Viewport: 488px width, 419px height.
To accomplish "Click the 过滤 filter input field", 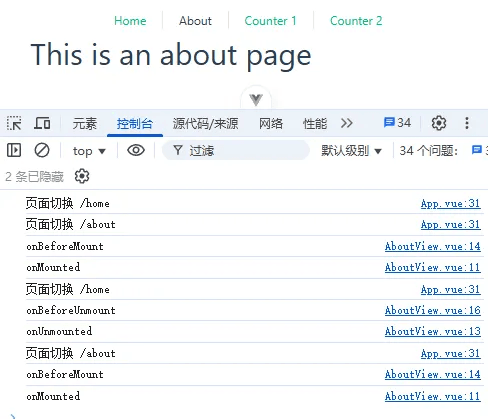I will pyautogui.click(x=235, y=151).
